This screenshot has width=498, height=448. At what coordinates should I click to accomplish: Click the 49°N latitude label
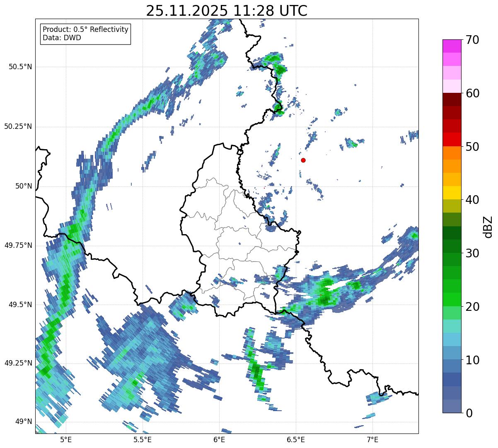click(23, 421)
